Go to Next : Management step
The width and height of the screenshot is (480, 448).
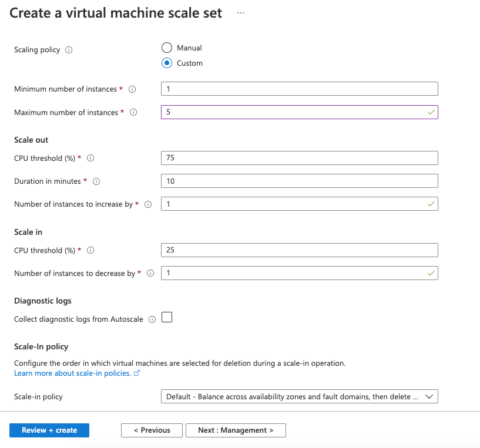(x=236, y=430)
